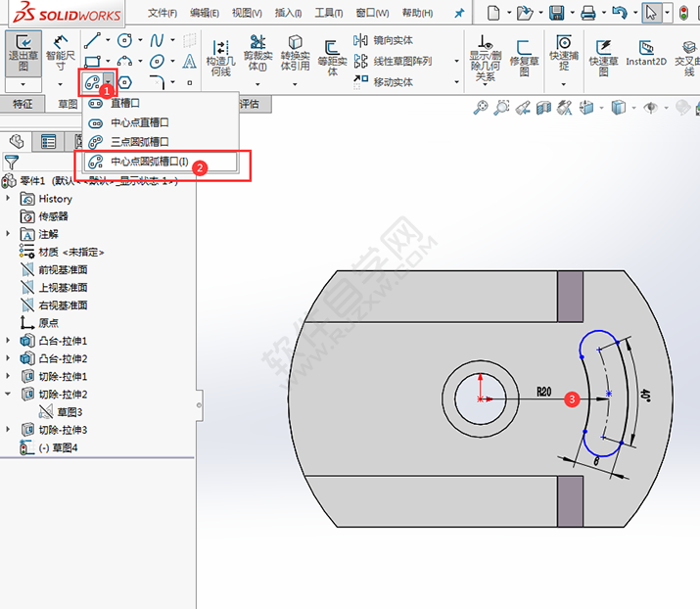Image resolution: width=700 pixels, height=609 pixels.
Task: Choose 直槽口 from slot menu
Action: tap(161, 103)
